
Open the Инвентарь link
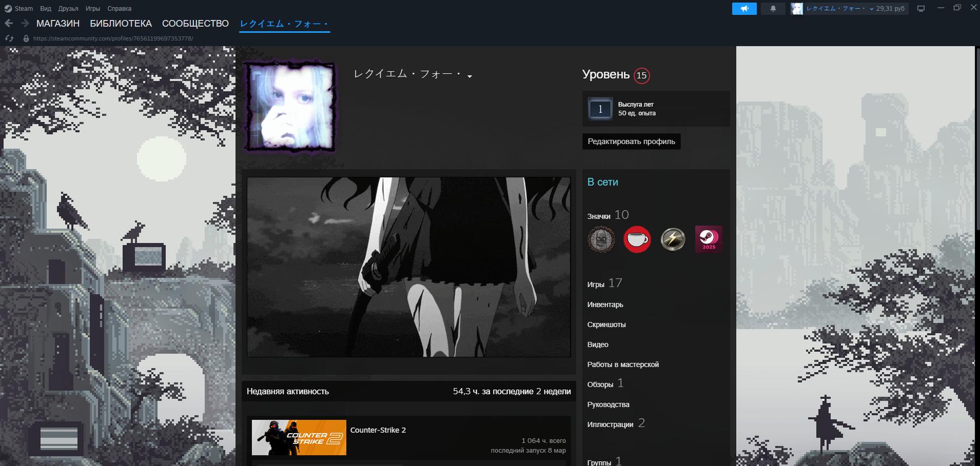click(x=605, y=304)
